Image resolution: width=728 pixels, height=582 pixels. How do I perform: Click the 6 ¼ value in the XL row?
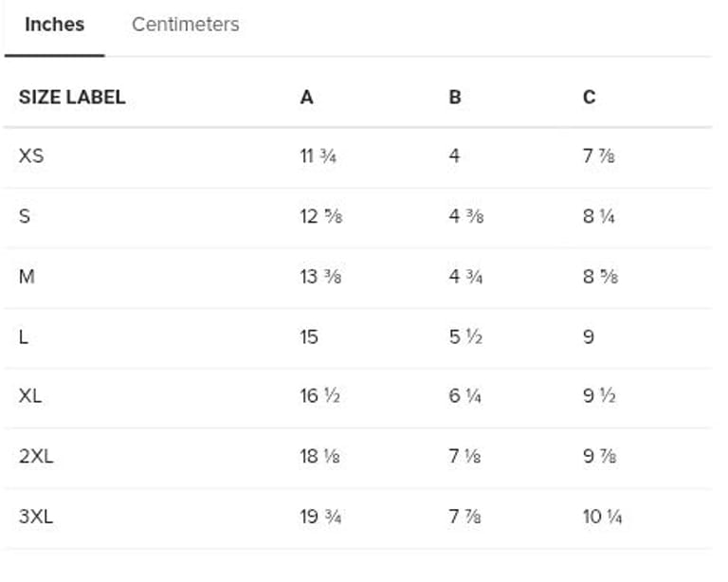click(464, 396)
